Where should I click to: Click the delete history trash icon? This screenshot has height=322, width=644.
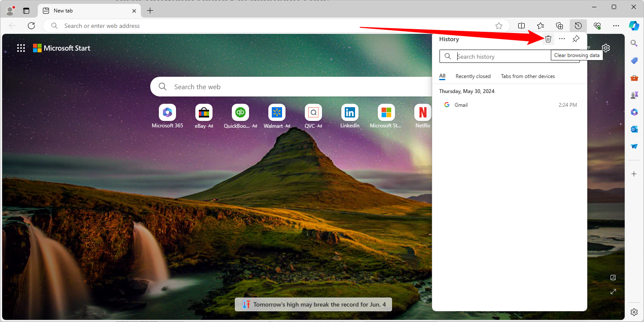(x=548, y=39)
